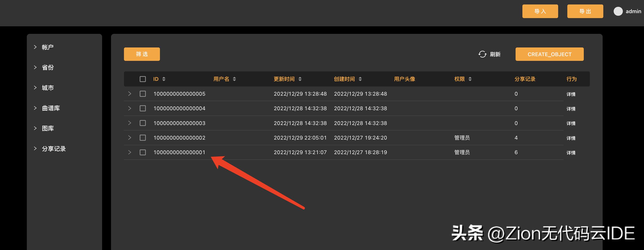
Task: Click the CREATE_OBJECT button
Action: pyautogui.click(x=549, y=54)
